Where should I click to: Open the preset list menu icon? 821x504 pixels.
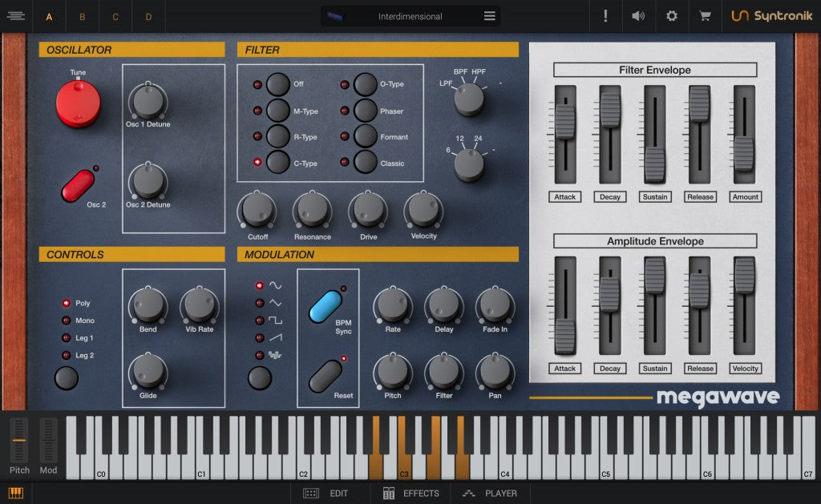tap(490, 14)
